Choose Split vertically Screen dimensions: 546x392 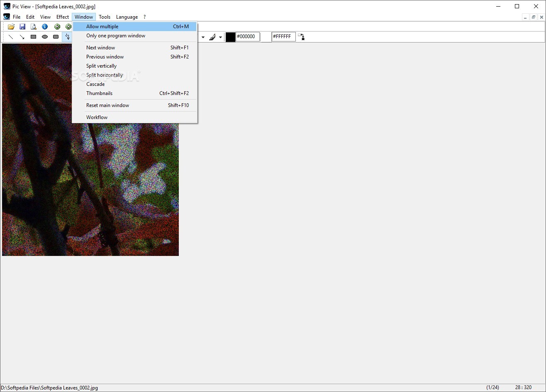[134, 66]
